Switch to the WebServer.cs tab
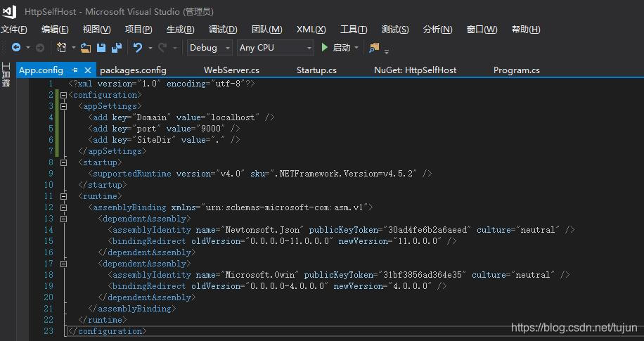The width and height of the screenshot is (644, 341). click(231, 70)
